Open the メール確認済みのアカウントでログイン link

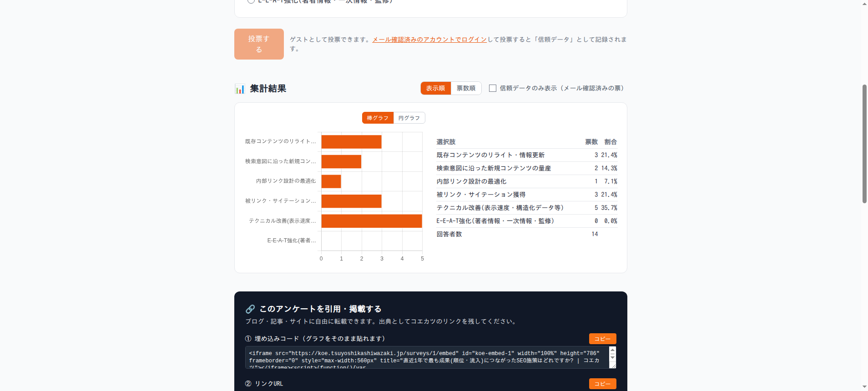point(429,40)
